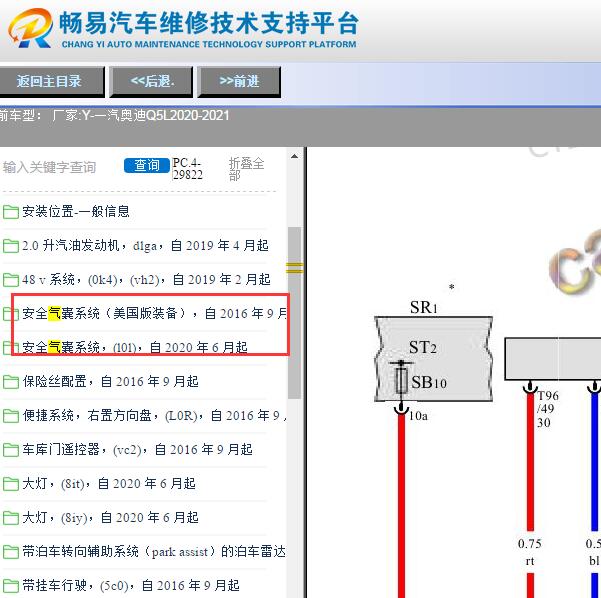The height and width of the screenshot is (598, 601).
Task: Select 大灯, (8iy), 自 2020 entry
Action: (x=110, y=518)
